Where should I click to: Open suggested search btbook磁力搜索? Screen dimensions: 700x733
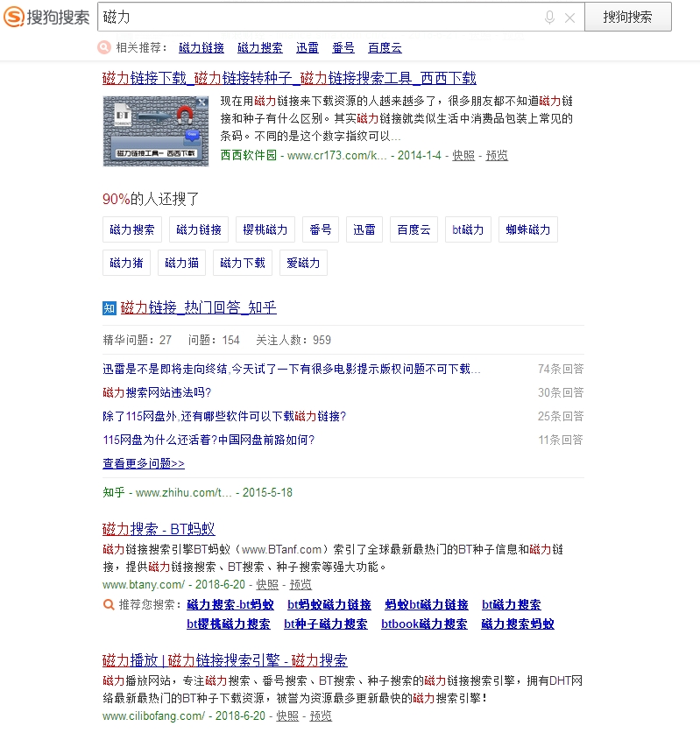424,624
